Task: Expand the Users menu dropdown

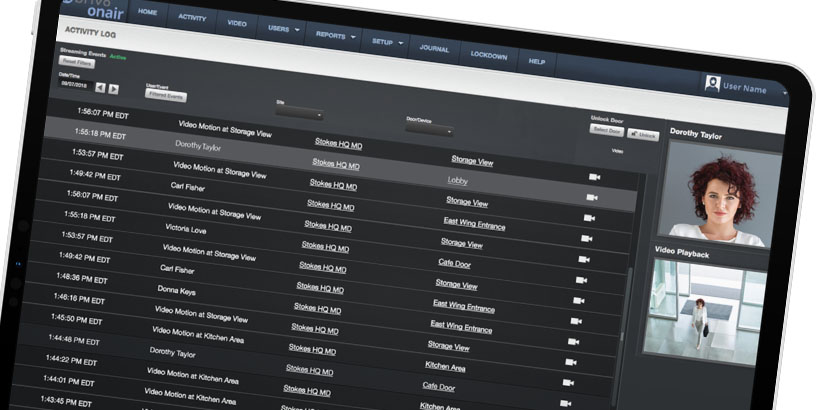Action: [x=284, y=28]
